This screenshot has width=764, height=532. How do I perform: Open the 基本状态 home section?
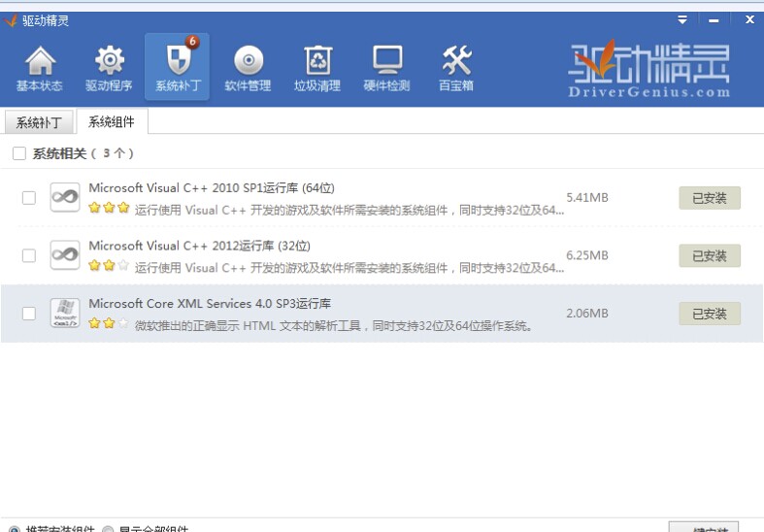click(x=40, y=68)
